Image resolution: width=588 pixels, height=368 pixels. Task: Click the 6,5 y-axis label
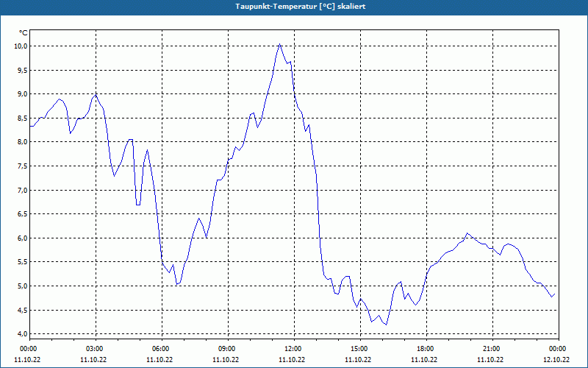23,214
